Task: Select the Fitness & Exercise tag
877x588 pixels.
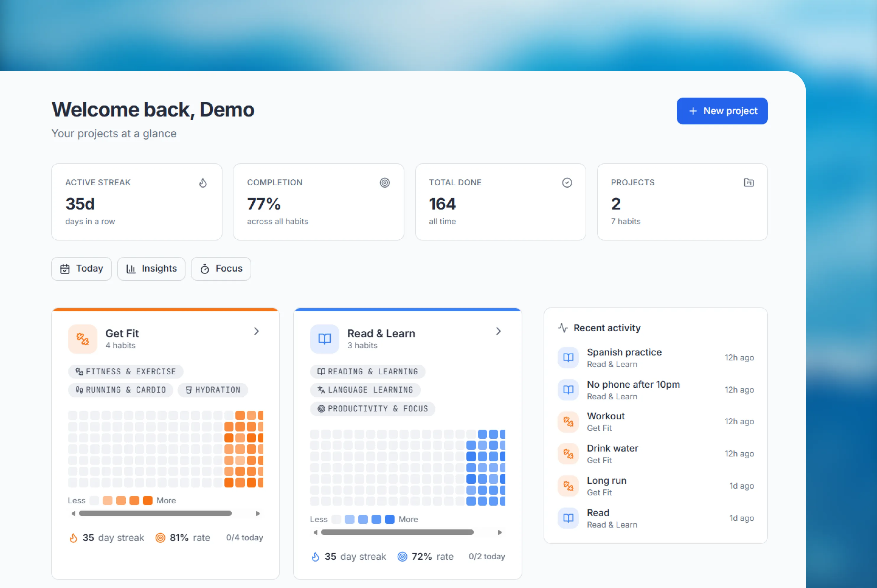Action: pyautogui.click(x=126, y=372)
